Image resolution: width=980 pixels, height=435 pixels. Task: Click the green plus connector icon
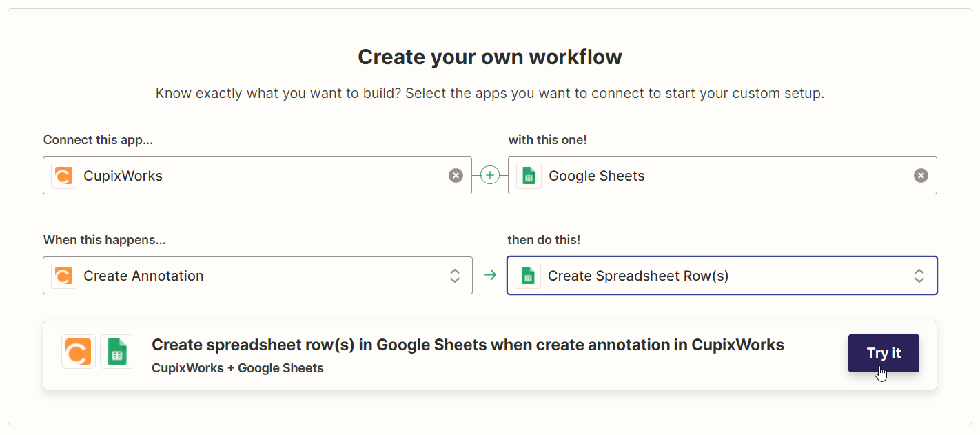(x=490, y=176)
